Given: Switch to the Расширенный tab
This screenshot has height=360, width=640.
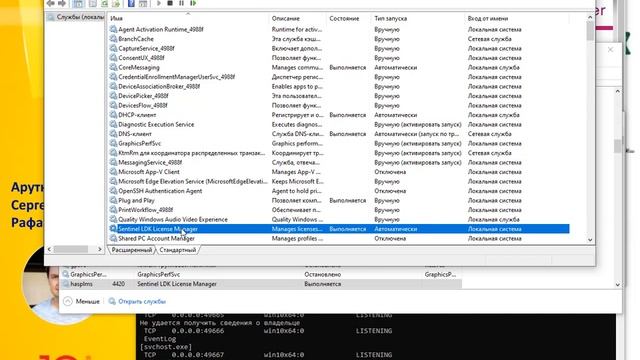Looking at the screenshot, I should pos(132,250).
